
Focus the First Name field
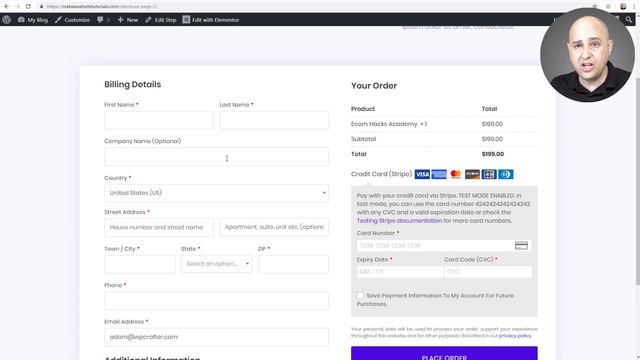point(159,120)
